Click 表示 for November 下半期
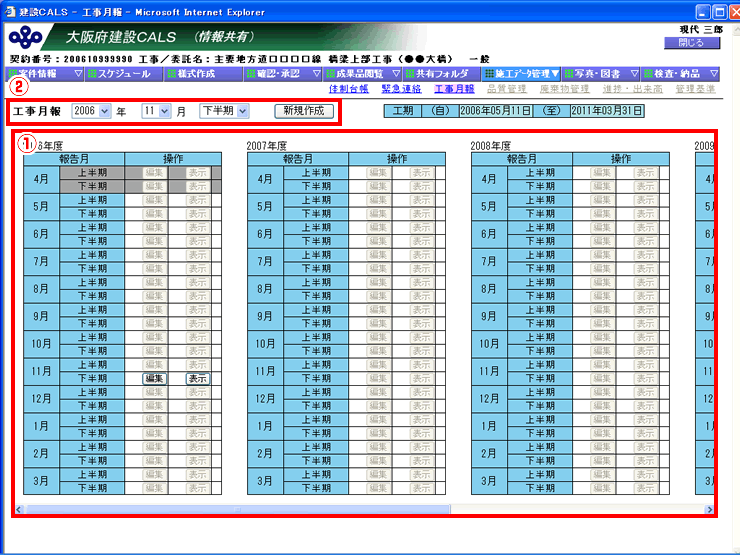This screenshot has width=740, height=555. (x=197, y=379)
